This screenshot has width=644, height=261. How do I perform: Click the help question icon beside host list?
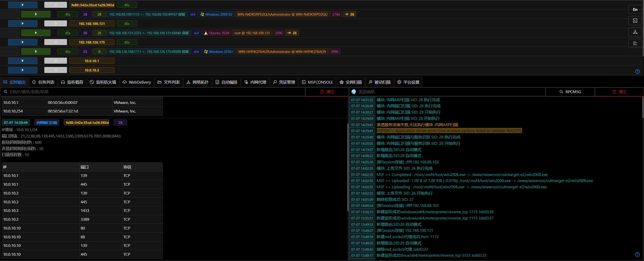637,71
